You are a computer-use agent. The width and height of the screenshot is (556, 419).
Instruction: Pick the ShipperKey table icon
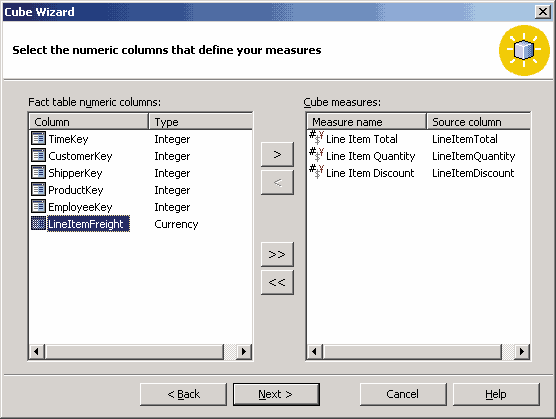click(x=38, y=173)
